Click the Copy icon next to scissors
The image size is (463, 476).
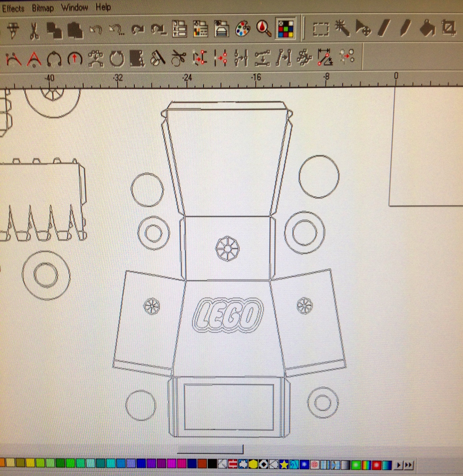(54, 30)
